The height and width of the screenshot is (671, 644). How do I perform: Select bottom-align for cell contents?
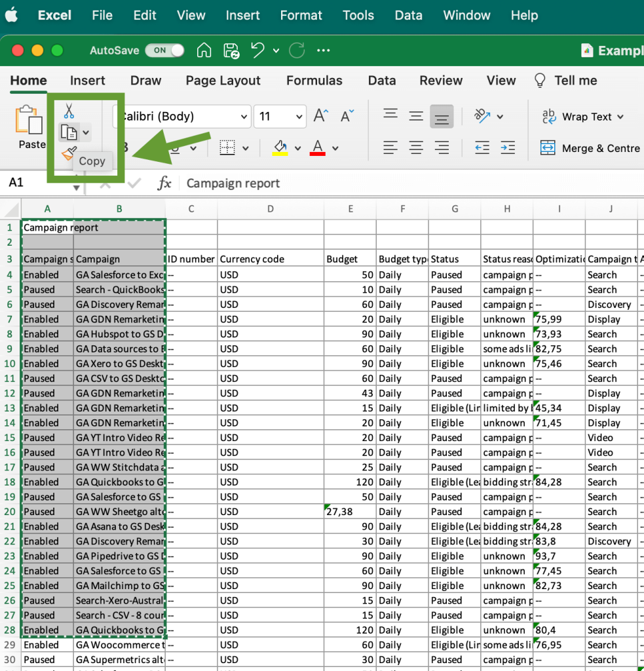pyautogui.click(x=442, y=116)
